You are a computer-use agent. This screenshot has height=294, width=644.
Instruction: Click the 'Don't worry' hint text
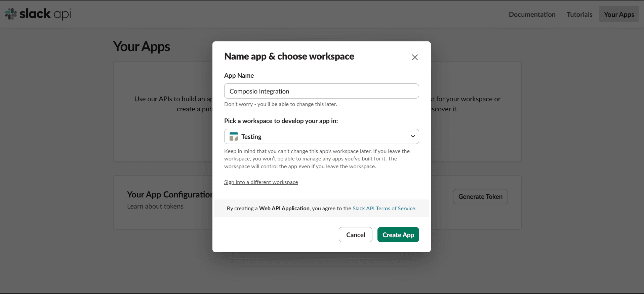point(281,104)
